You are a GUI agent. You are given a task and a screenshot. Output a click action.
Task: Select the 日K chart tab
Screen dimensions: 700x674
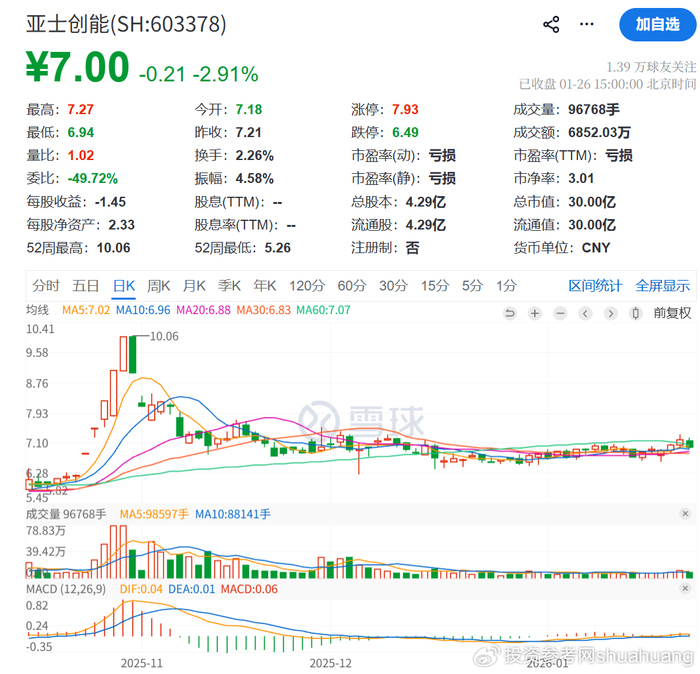pos(124,286)
